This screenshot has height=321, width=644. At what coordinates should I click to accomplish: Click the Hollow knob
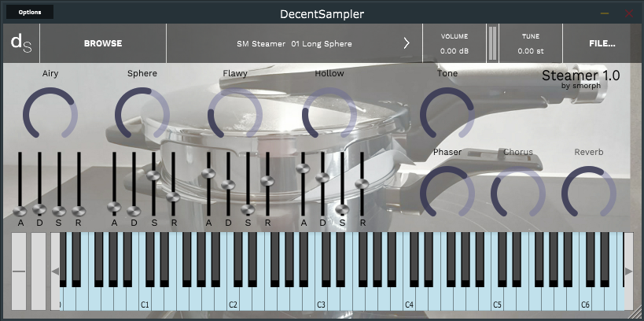[x=329, y=114]
